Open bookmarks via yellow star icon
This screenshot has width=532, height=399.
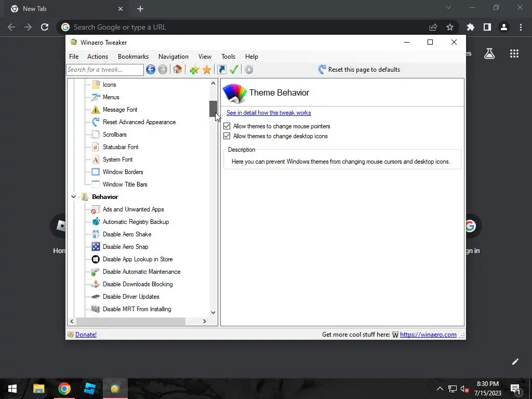207,70
